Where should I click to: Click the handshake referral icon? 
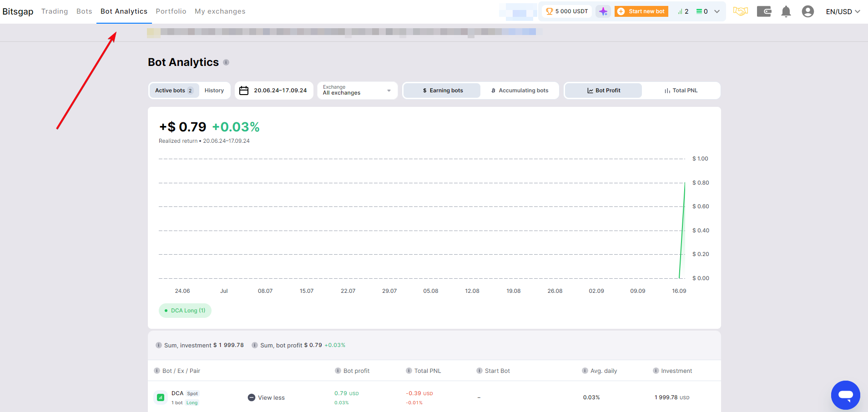pos(741,11)
